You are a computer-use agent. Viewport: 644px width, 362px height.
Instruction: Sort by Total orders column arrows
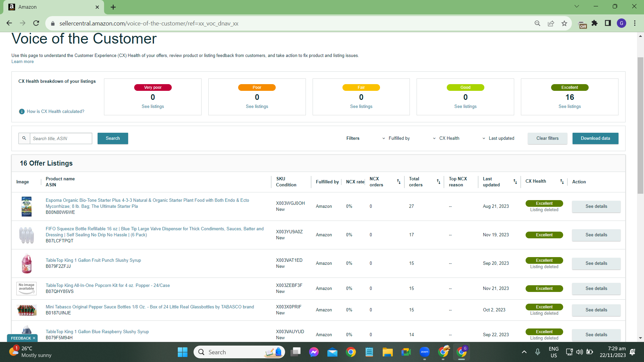pos(438,182)
